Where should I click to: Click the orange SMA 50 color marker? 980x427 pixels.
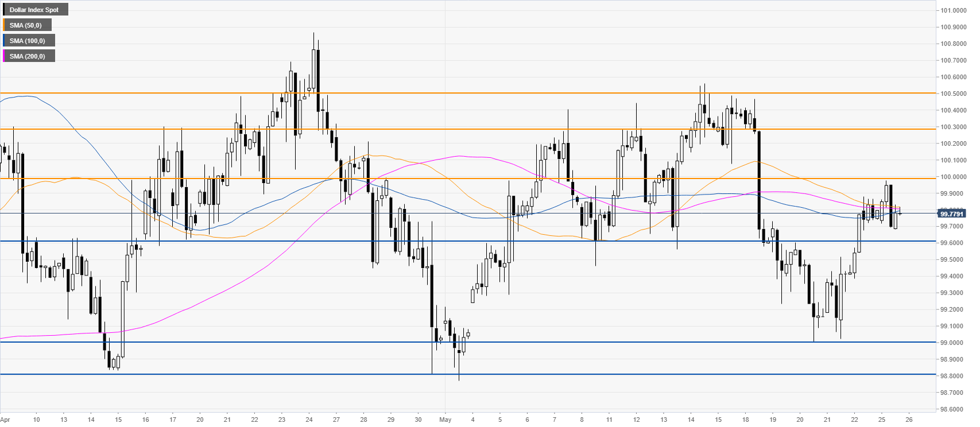click(4, 25)
